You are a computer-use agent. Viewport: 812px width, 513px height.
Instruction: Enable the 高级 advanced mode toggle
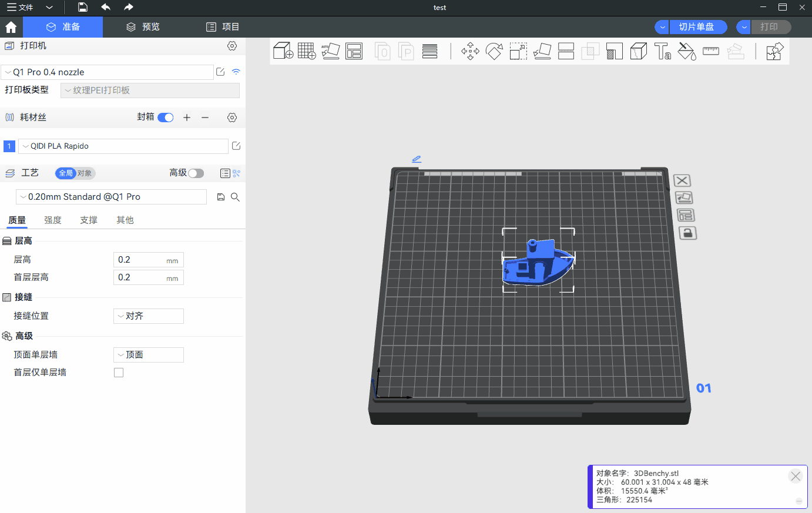tap(196, 173)
